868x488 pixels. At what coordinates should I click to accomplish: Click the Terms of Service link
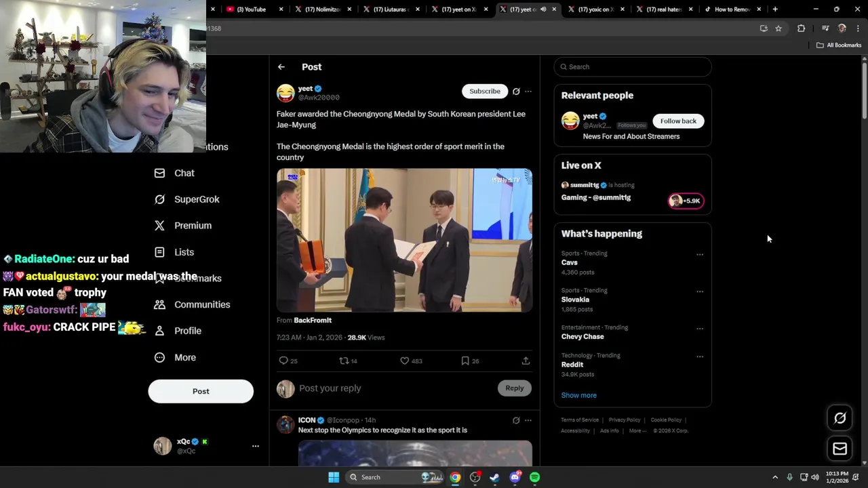tap(580, 420)
